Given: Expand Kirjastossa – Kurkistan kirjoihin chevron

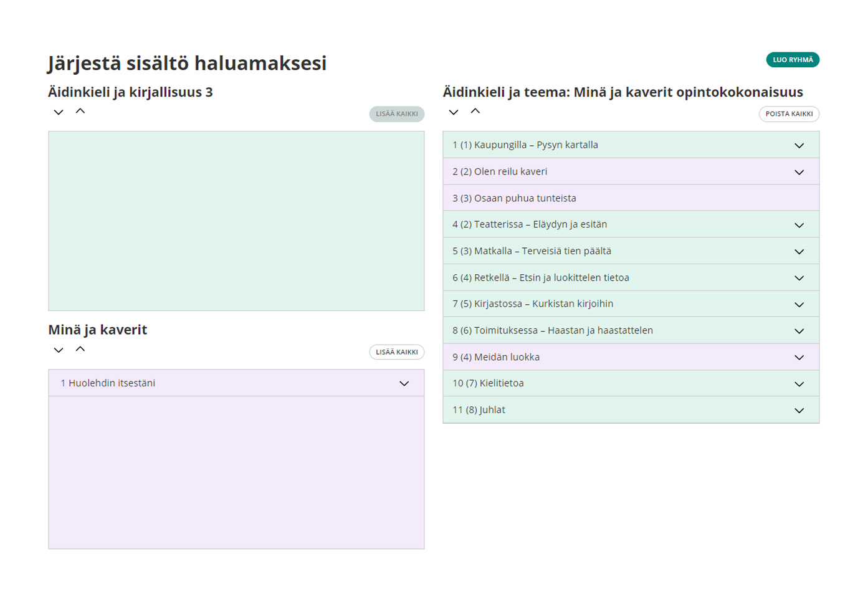Looking at the screenshot, I should tap(799, 305).
